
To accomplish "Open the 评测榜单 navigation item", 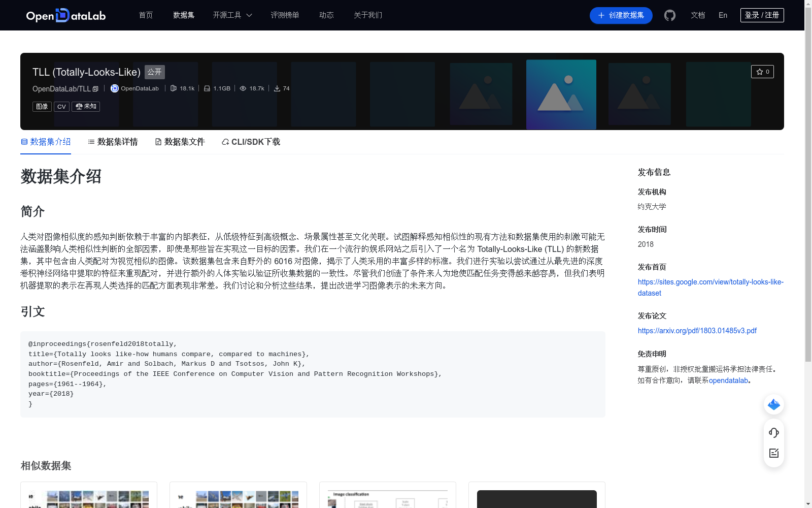I will 285,15.
